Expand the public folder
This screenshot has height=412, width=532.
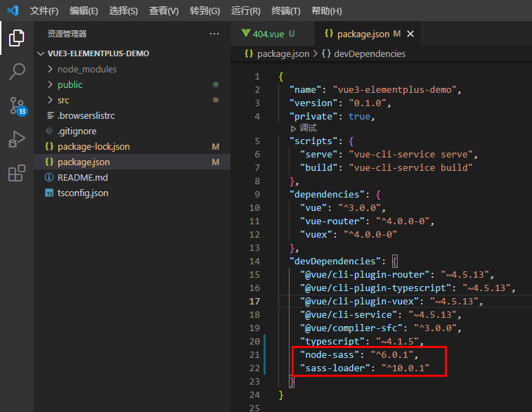click(x=50, y=84)
